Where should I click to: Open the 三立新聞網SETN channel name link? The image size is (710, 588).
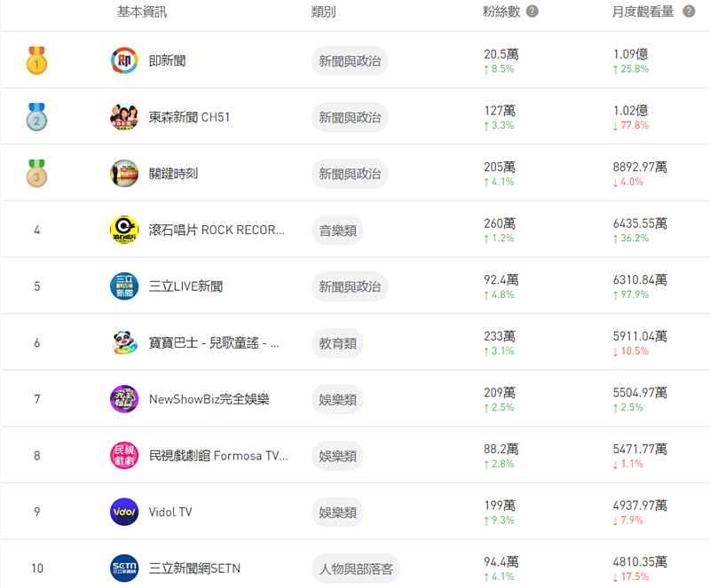click(x=194, y=568)
